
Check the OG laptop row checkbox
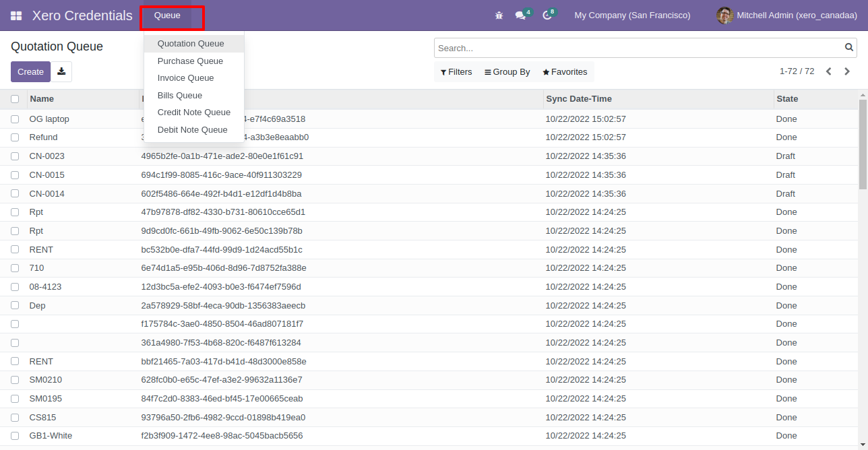(15, 119)
